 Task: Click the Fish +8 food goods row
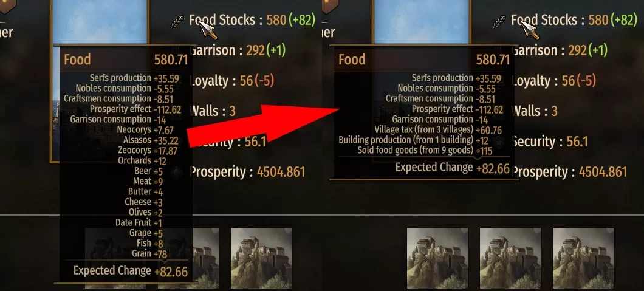150,244
